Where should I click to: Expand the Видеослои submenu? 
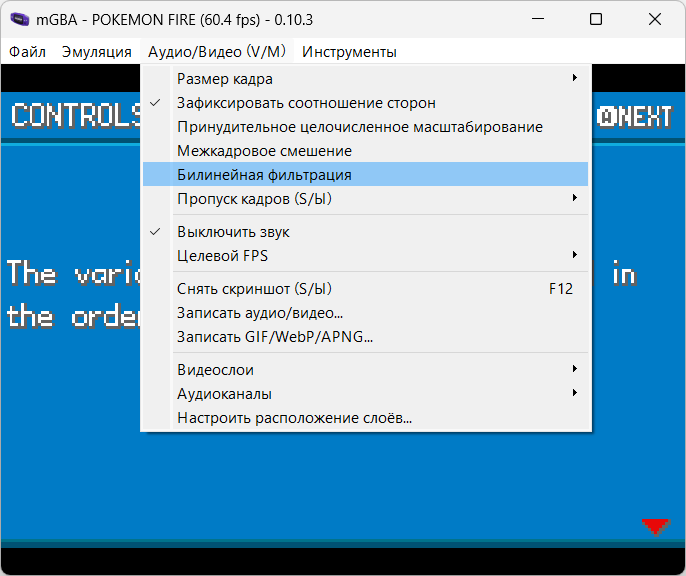[365, 370]
